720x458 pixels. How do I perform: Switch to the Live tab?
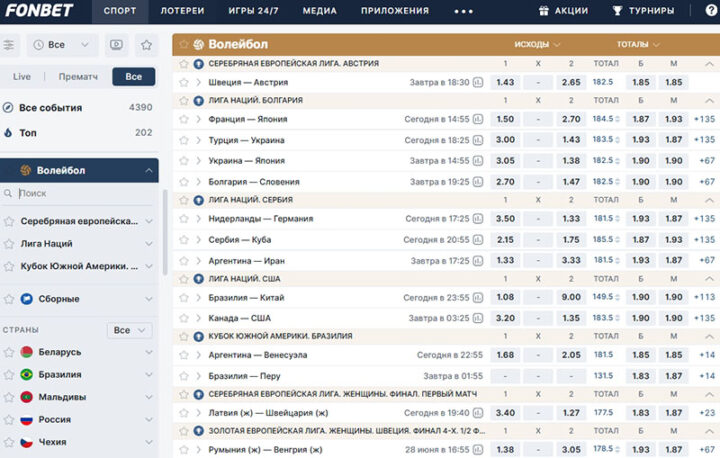(x=22, y=76)
